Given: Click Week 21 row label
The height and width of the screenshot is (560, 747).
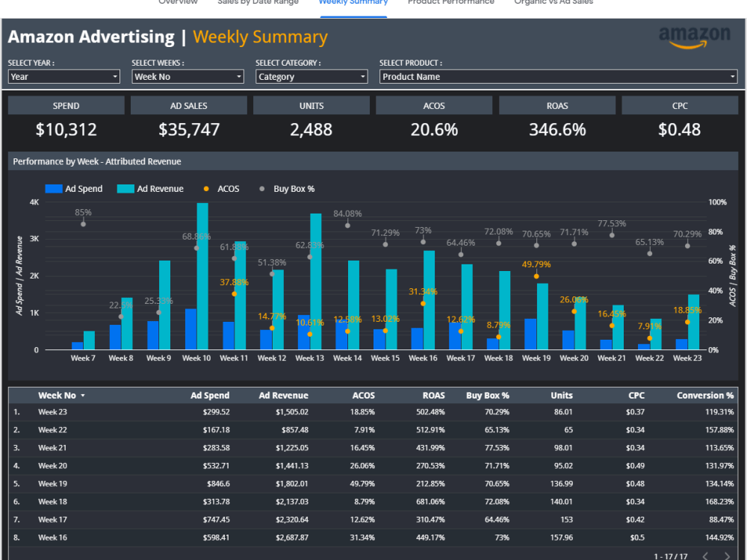Looking at the screenshot, I should click(x=52, y=448).
